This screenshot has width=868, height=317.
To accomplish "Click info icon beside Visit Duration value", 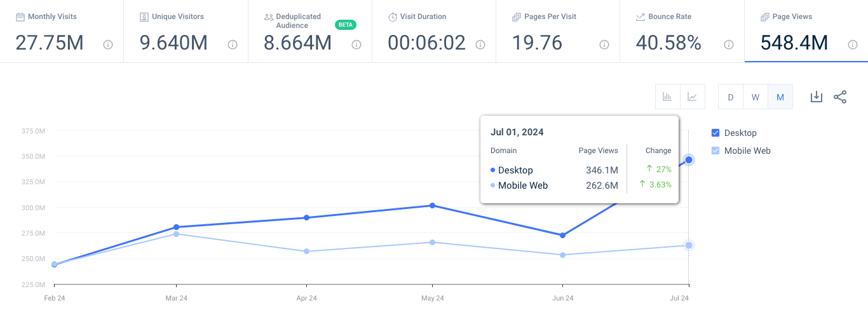I will (x=480, y=44).
